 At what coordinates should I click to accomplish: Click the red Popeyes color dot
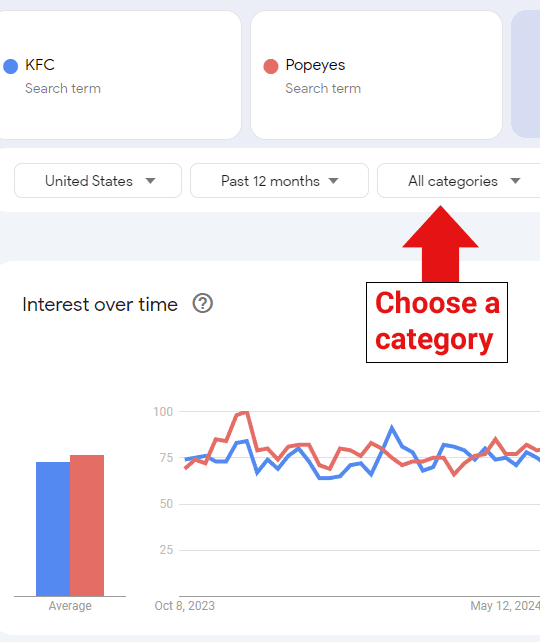pos(271,66)
